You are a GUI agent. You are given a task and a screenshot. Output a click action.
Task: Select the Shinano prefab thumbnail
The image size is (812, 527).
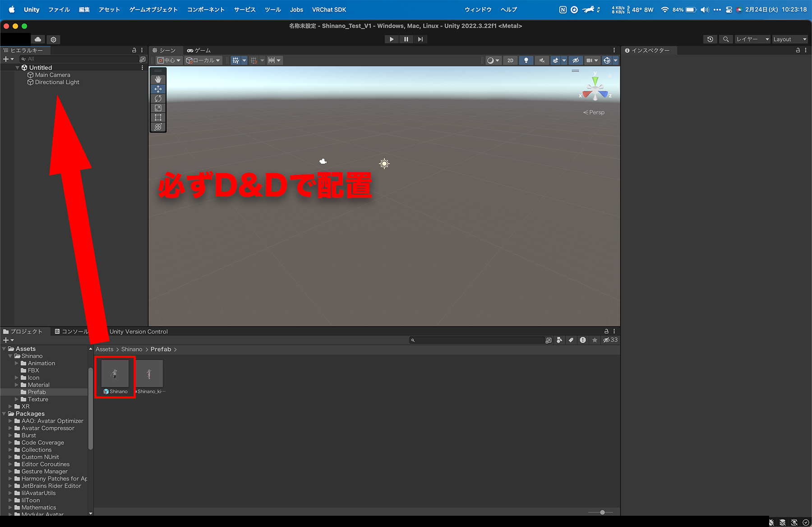pos(115,374)
